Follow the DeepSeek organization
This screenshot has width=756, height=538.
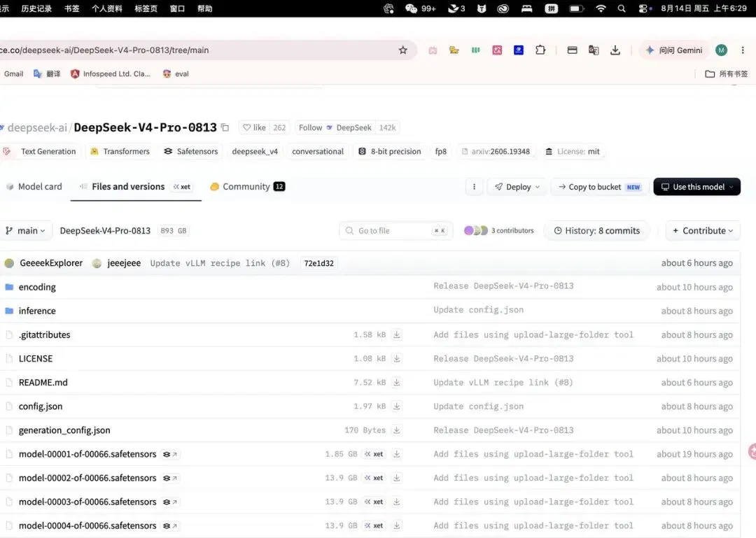[335, 127]
